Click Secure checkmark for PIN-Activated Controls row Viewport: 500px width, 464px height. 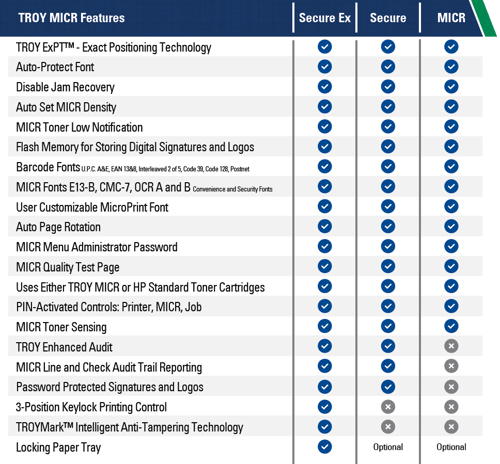(388, 306)
